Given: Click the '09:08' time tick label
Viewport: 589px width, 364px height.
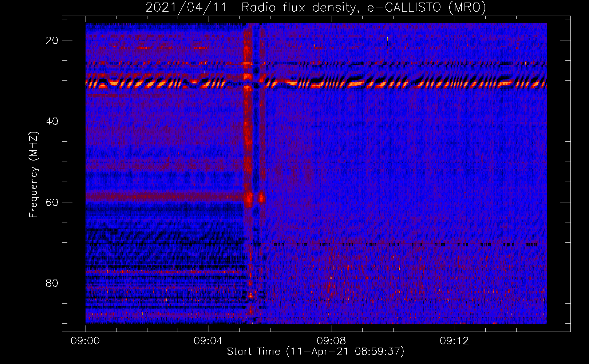Looking at the screenshot, I should (x=331, y=341).
